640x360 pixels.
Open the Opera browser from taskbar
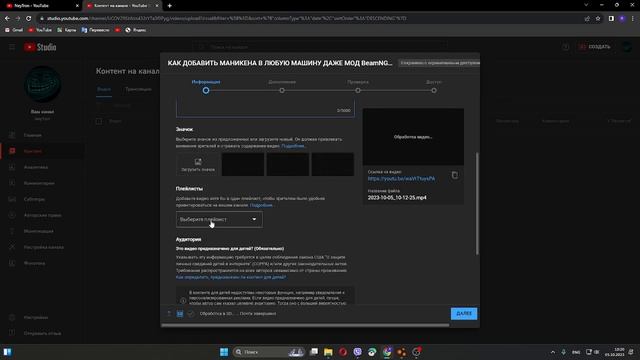click(343, 352)
